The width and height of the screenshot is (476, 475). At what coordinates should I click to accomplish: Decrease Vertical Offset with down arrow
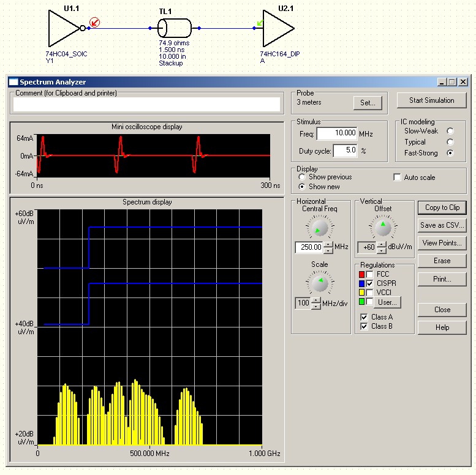(x=382, y=250)
